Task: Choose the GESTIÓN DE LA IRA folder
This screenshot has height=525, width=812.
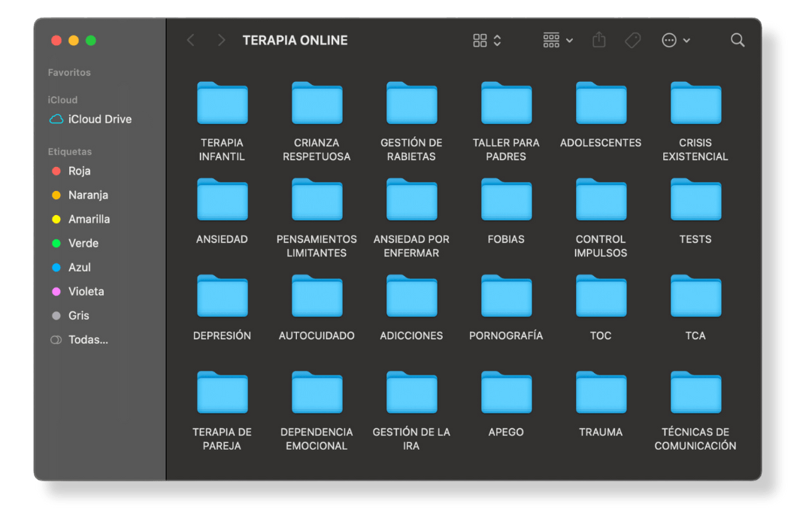Action: (x=412, y=393)
